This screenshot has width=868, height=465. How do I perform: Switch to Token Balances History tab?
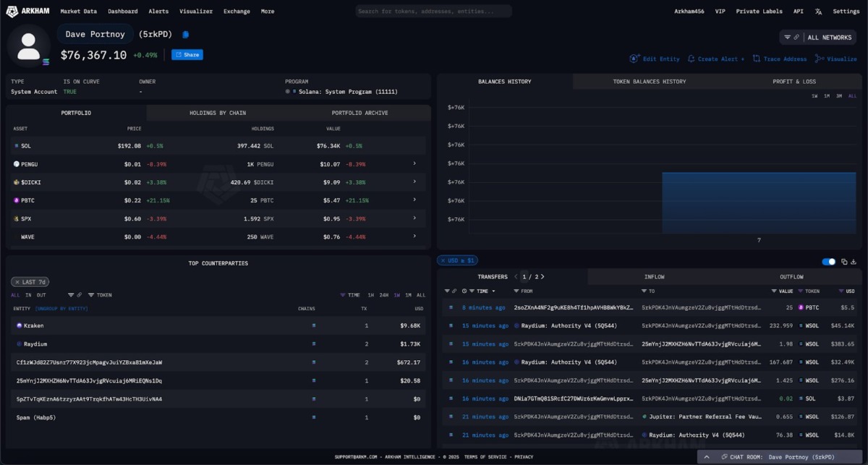click(x=650, y=82)
